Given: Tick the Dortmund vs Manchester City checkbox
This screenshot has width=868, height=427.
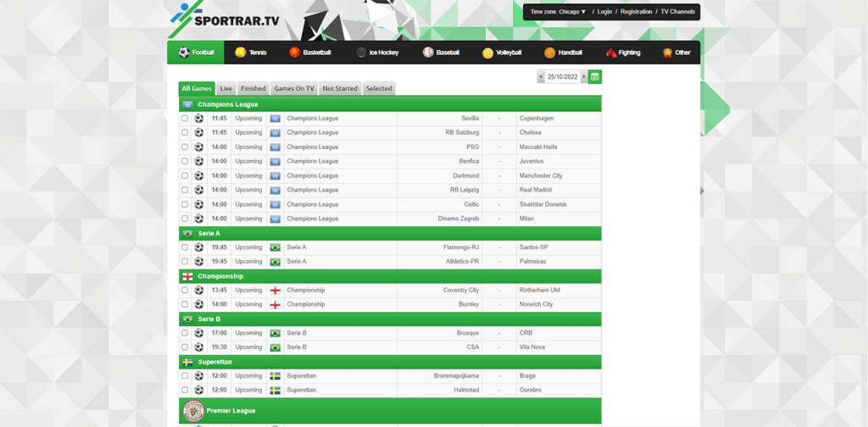Looking at the screenshot, I should 184,176.
